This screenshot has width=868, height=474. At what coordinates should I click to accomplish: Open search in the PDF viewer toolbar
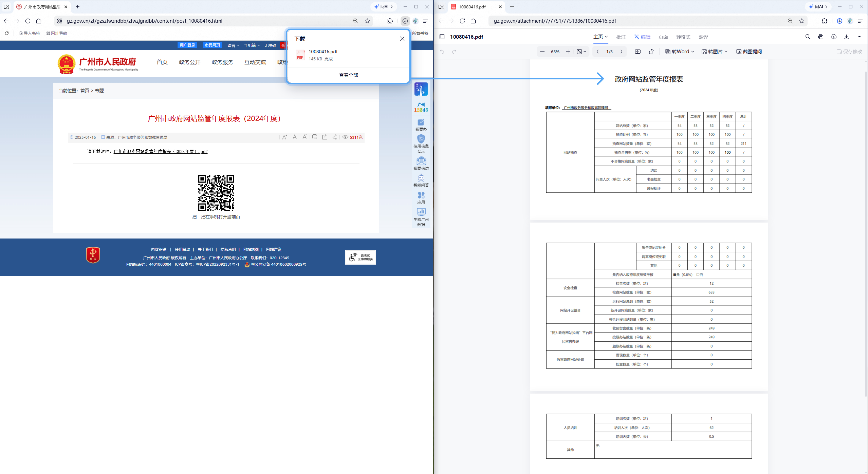pyautogui.click(x=808, y=37)
